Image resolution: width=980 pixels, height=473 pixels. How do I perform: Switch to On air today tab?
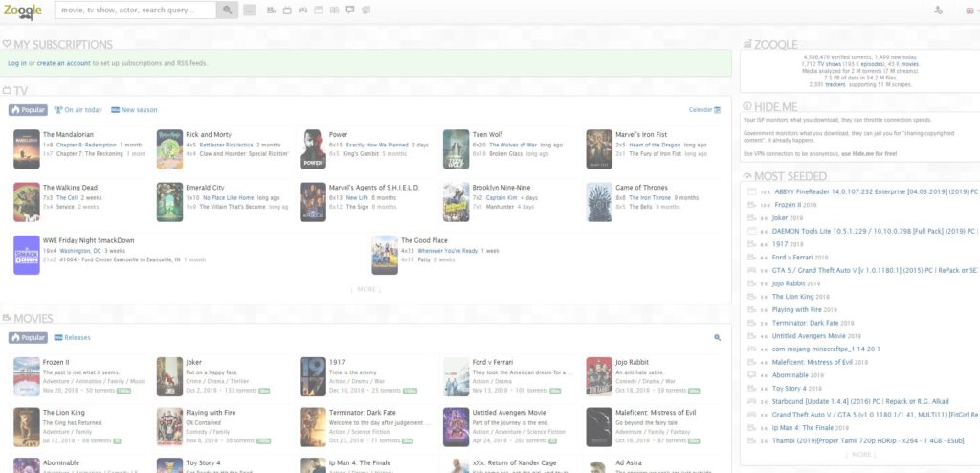78,110
